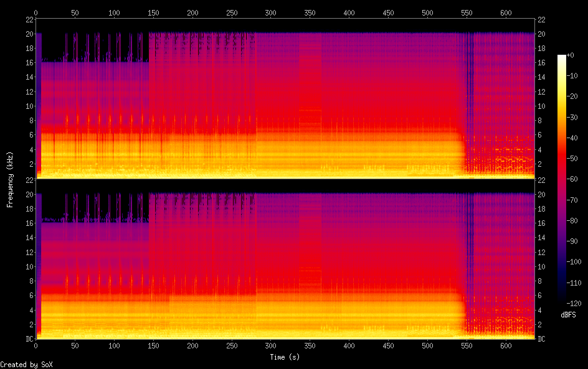Screen dimensions: 588x369
Task: Click the black gap between the two channel spectrograms
Action: tap(285, 185)
